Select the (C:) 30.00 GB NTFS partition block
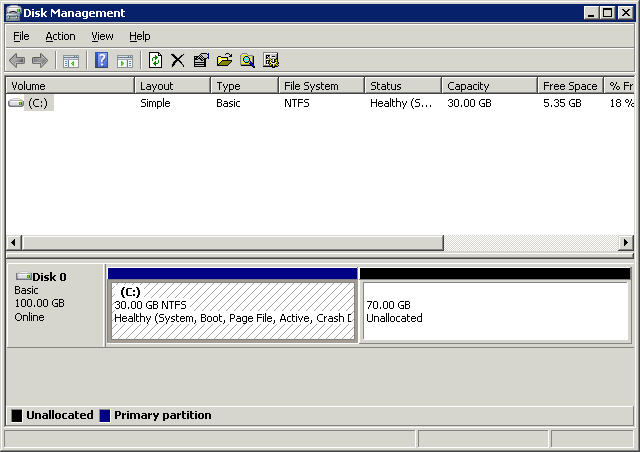Screen dimensions: 640x452 (232, 312)
